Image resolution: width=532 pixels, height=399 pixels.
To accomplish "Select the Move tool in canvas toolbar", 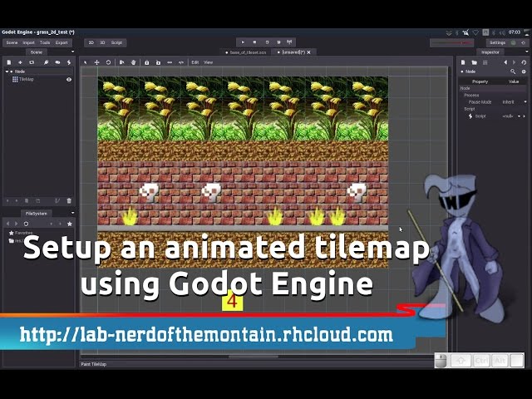I will (96, 62).
